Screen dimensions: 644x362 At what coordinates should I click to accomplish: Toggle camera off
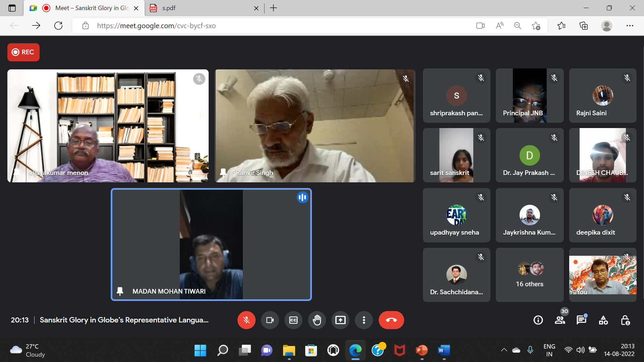(x=270, y=320)
